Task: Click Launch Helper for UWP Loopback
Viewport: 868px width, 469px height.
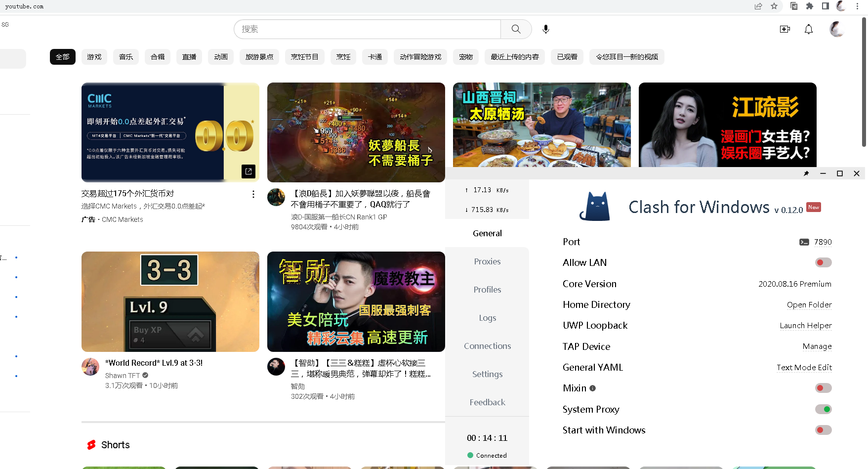Action: point(806,326)
